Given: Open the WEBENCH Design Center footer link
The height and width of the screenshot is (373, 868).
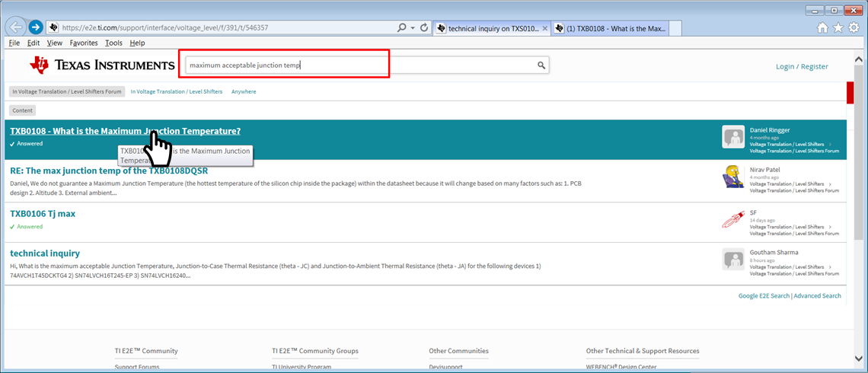Looking at the screenshot, I should (621, 368).
